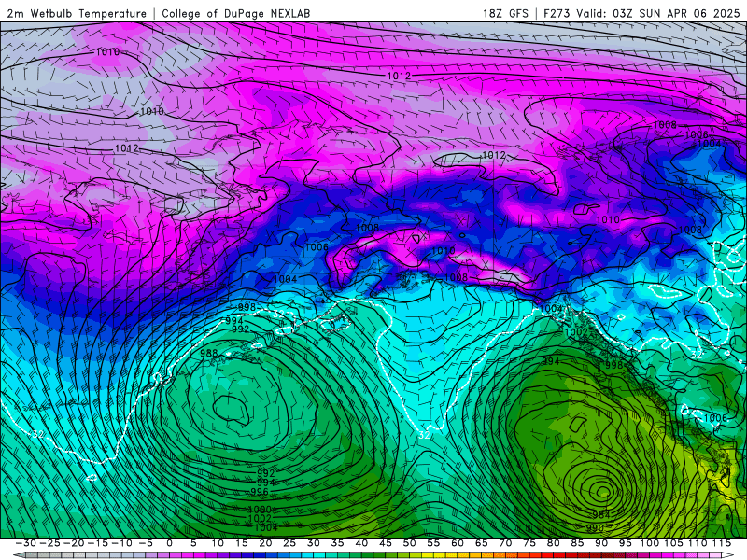
Task: Click the 50 value on the color scale
Action: point(409,543)
